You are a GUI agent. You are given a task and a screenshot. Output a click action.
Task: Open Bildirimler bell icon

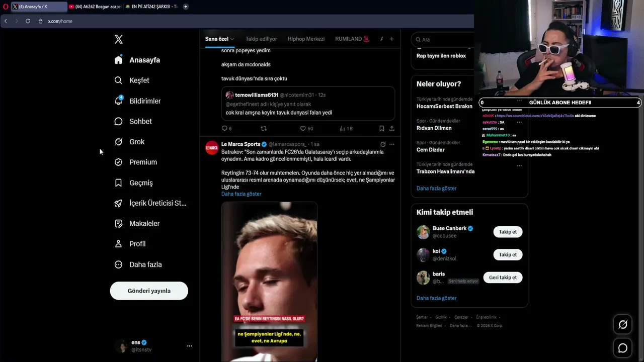[x=118, y=101]
